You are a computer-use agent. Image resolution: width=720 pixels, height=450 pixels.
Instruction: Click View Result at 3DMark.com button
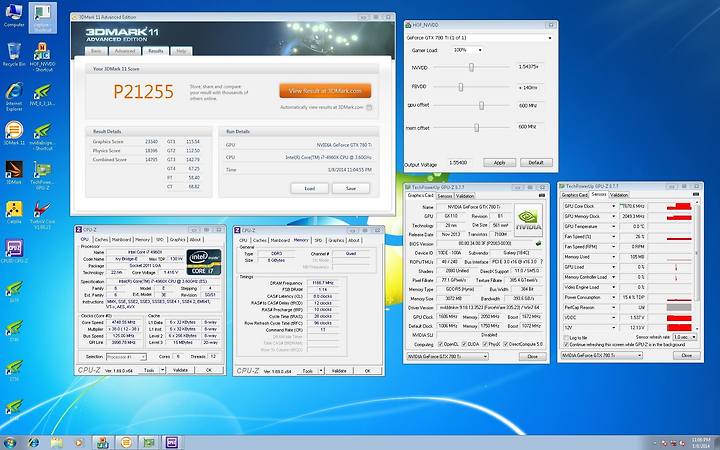click(325, 91)
